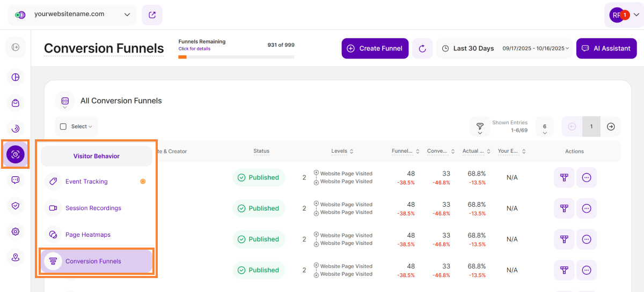Open website in new tab icon
This screenshot has height=292, width=644.
pos(152,15)
